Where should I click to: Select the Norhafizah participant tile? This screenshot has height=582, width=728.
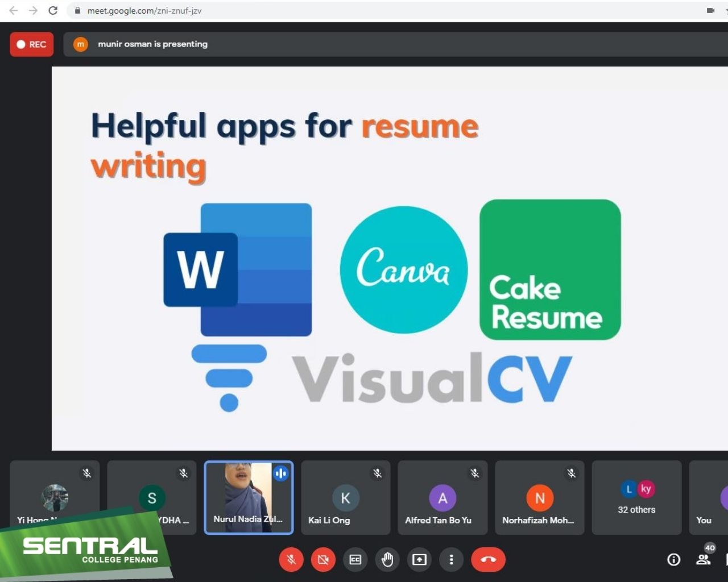[x=540, y=497]
